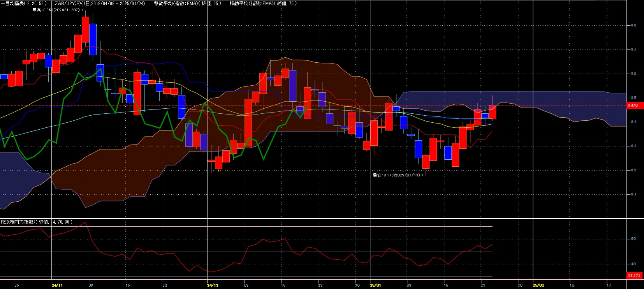Click the 8.1 price axis label
Viewport: 644px width, 289px height.
633,194
